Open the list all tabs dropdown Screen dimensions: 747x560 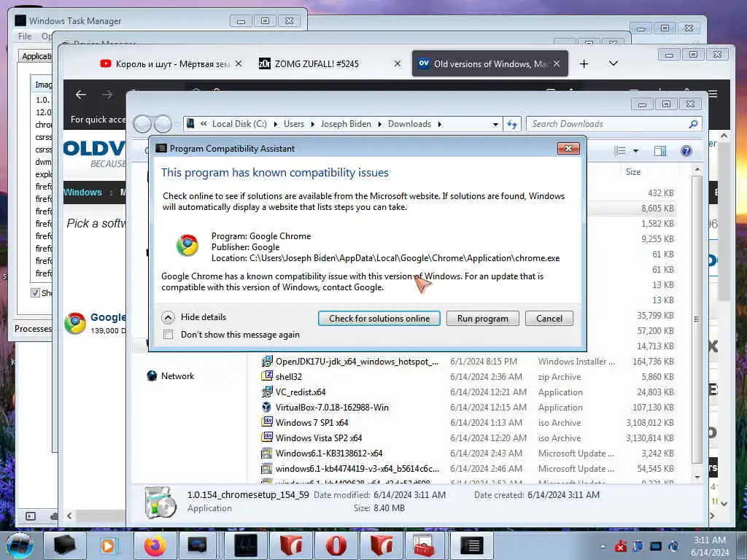614,63
